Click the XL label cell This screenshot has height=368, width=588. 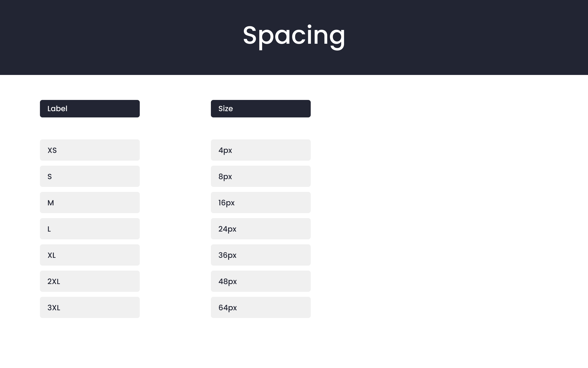pyautogui.click(x=90, y=255)
